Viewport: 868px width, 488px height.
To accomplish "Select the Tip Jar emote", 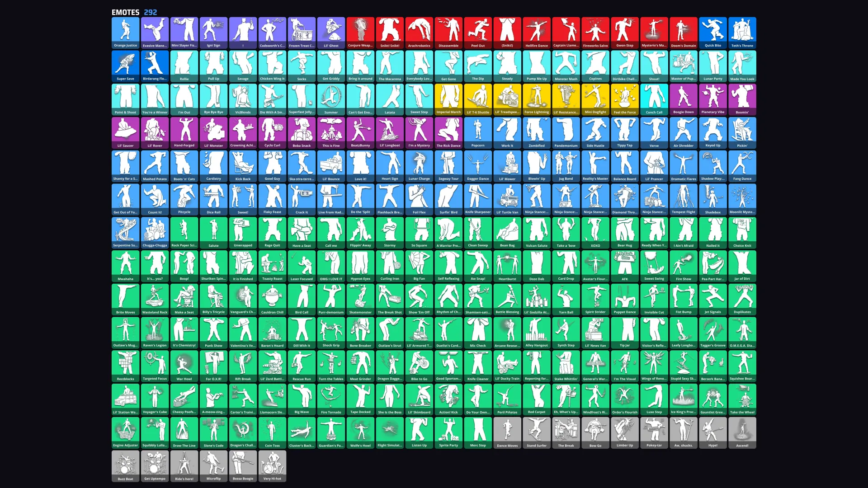I will (625, 333).
